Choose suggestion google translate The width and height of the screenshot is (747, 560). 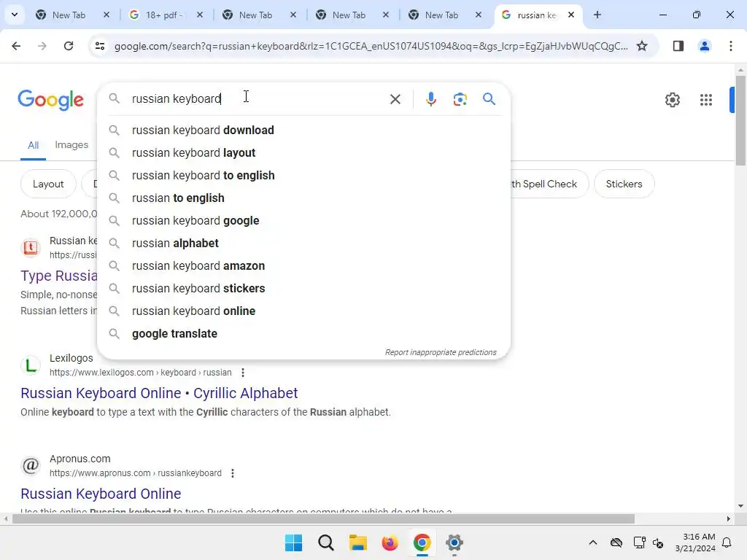point(303,334)
